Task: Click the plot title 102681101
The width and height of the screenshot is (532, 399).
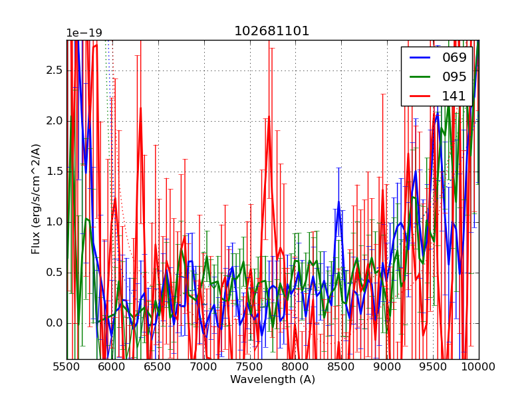Action: [x=272, y=31]
